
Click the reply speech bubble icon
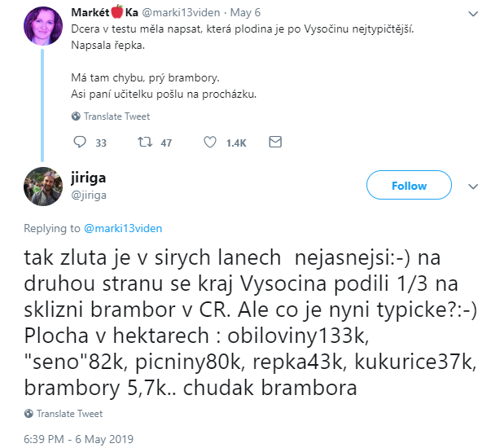pos(80,142)
